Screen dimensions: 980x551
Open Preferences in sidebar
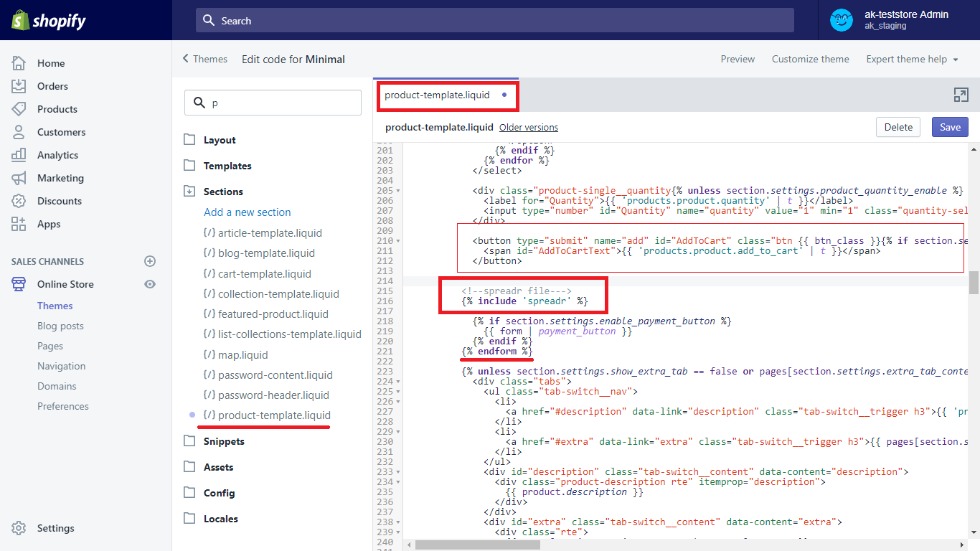pyautogui.click(x=63, y=406)
